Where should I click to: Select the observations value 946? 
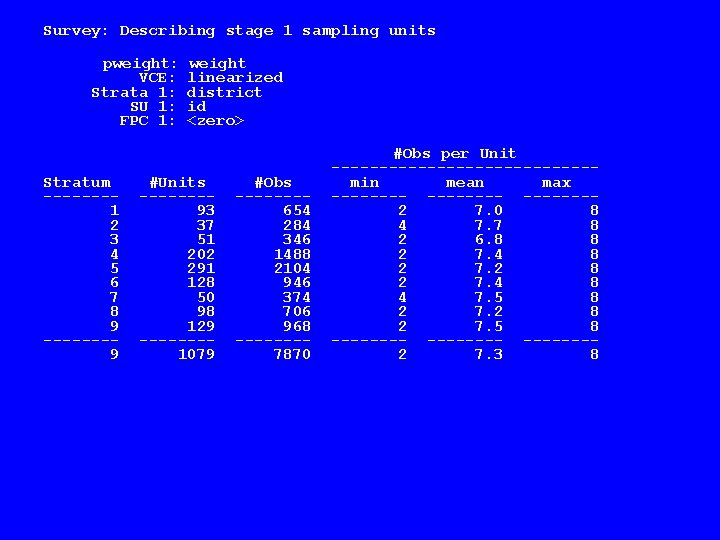[297, 282]
